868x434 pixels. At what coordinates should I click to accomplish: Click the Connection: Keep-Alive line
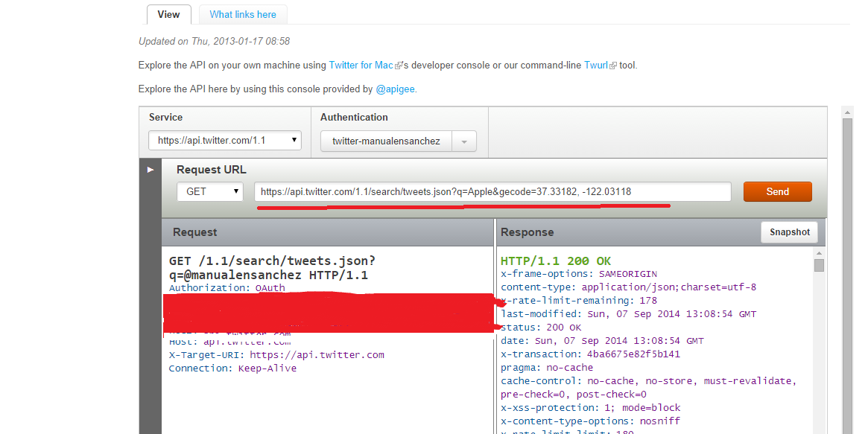click(x=232, y=368)
